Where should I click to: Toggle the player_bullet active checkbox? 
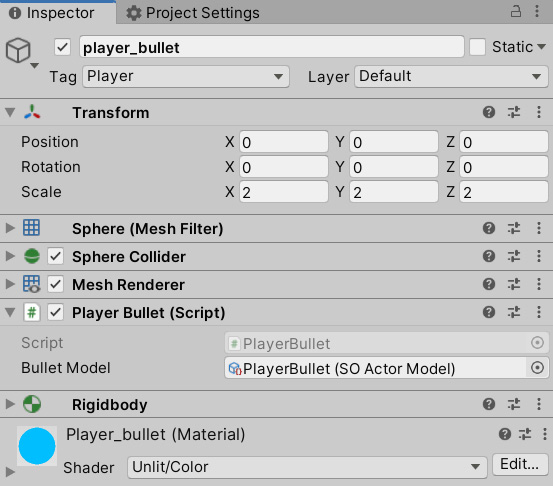point(62,47)
